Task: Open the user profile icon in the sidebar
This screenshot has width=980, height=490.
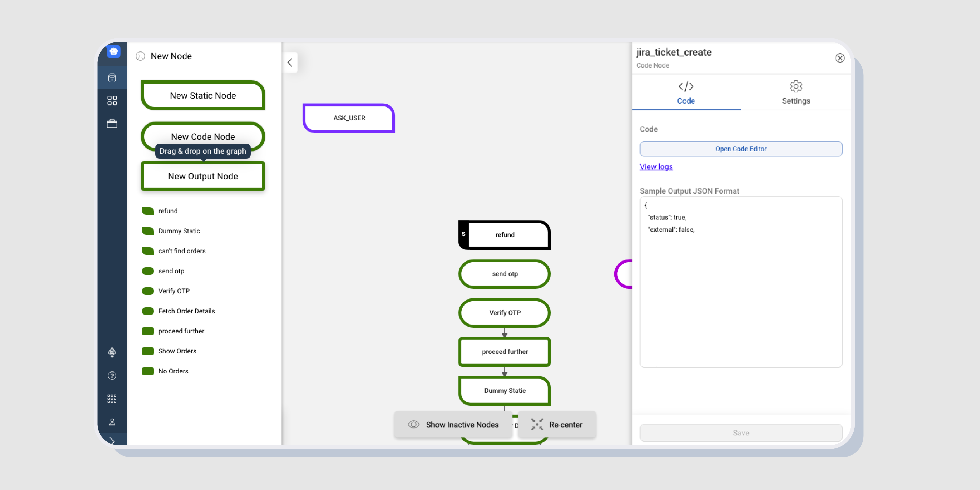Action: [x=112, y=422]
